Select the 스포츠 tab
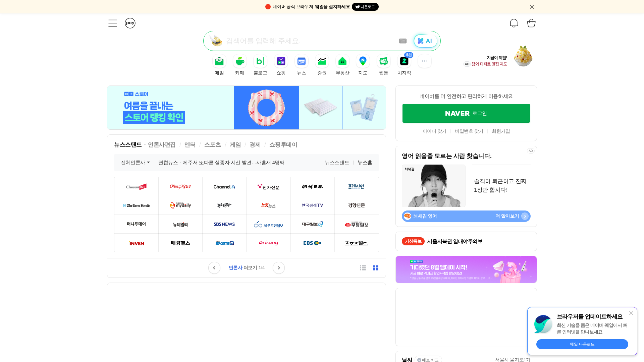Image resolution: width=644 pixels, height=362 pixels. [x=213, y=145]
